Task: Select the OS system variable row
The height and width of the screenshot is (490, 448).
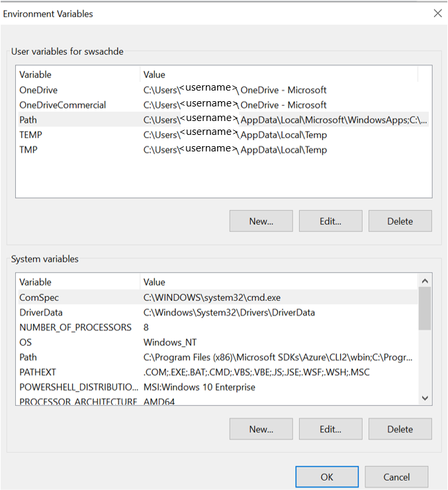Action: click(218, 342)
